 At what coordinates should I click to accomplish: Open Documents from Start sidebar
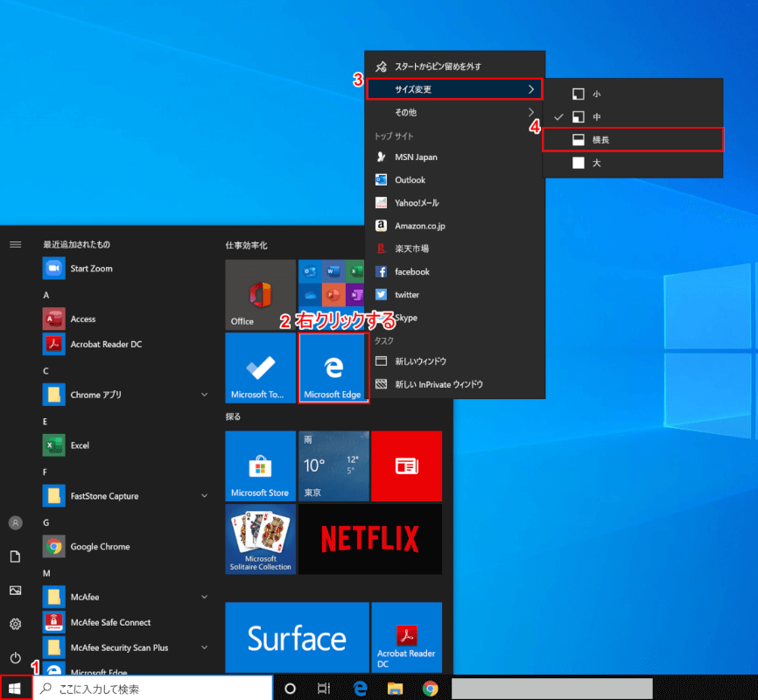tap(16, 556)
